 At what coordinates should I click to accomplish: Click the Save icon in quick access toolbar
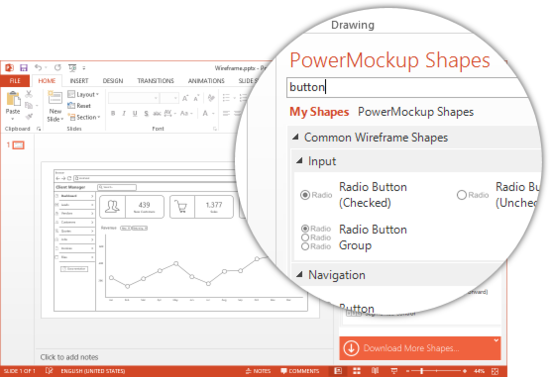(x=24, y=68)
